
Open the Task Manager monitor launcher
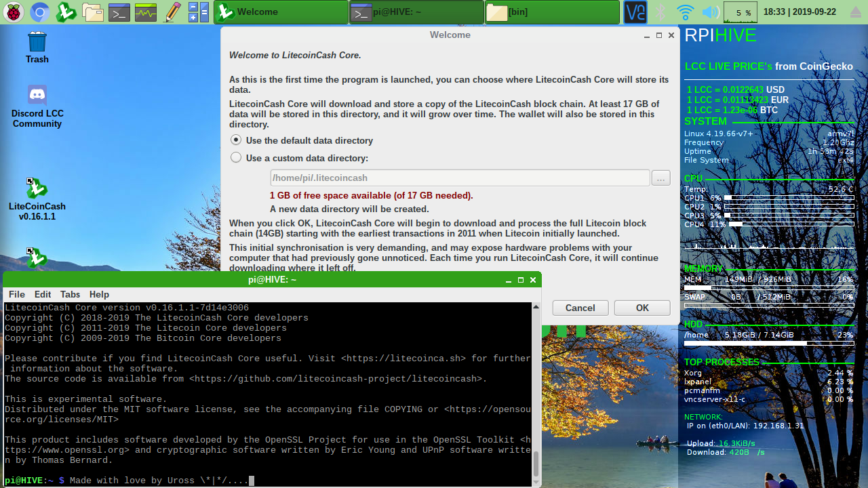point(146,12)
